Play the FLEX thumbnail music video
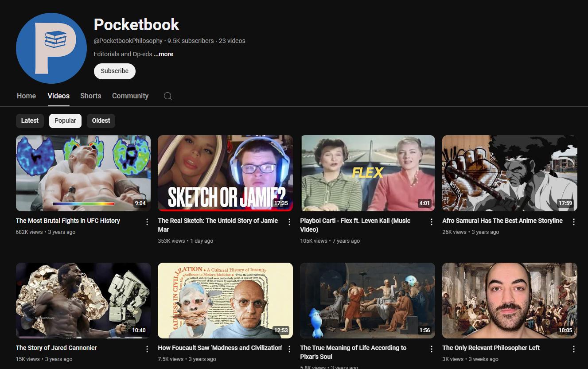The width and height of the screenshot is (588, 369). coord(367,173)
